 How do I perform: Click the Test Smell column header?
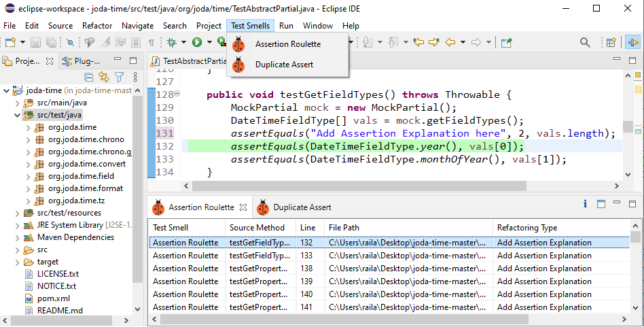click(186, 228)
